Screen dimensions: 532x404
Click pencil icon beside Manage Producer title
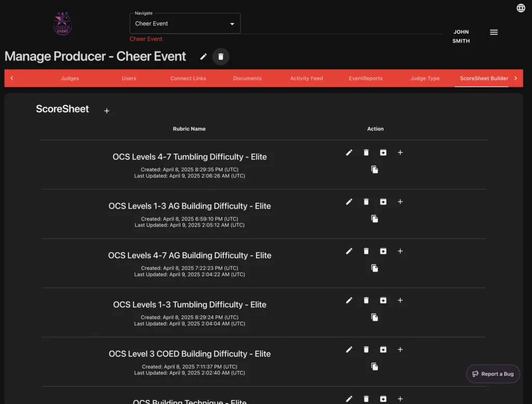click(204, 57)
